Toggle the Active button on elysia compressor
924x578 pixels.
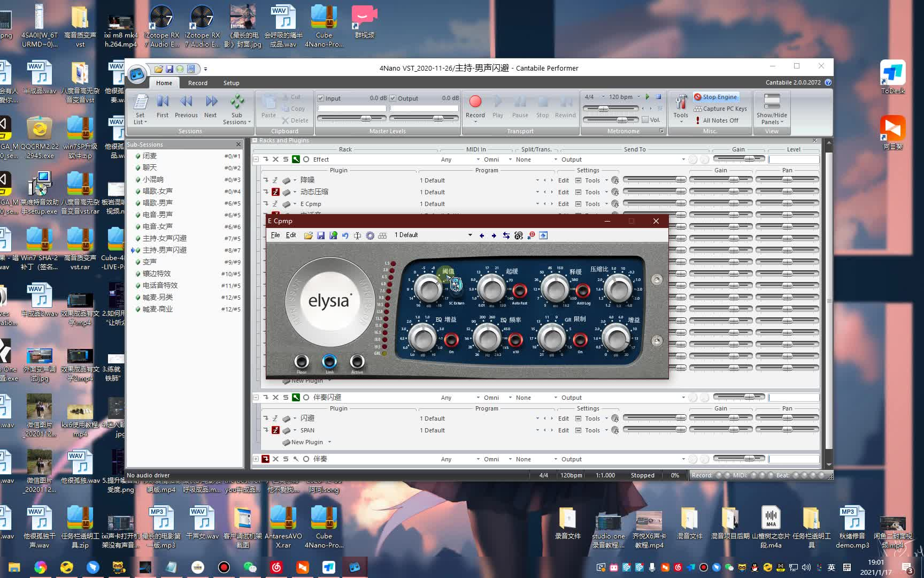[357, 361]
